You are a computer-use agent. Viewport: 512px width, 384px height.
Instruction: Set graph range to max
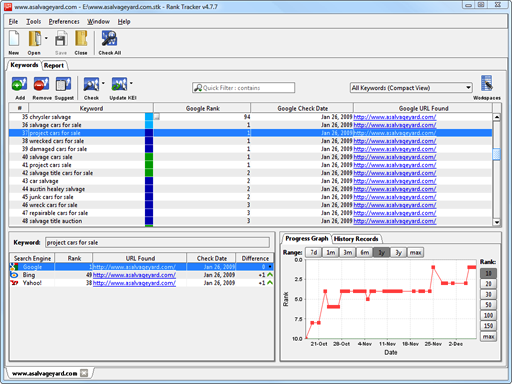tap(416, 253)
